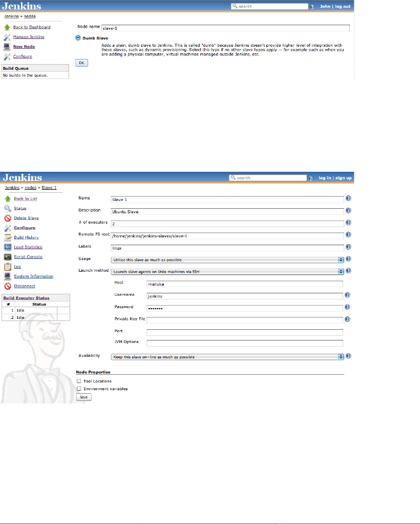Screen dimensions: 420x524
Task: Click the empty Port input field
Action: point(245,332)
